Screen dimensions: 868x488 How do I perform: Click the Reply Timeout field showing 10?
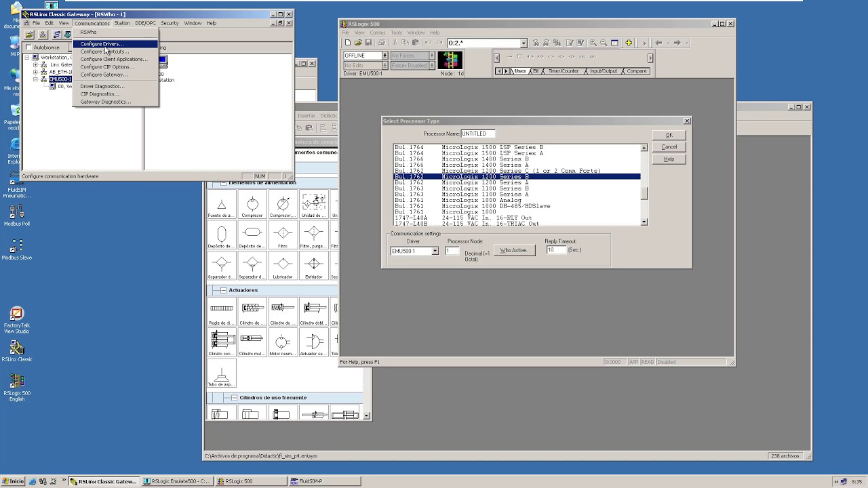pyautogui.click(x=556, y=250)
